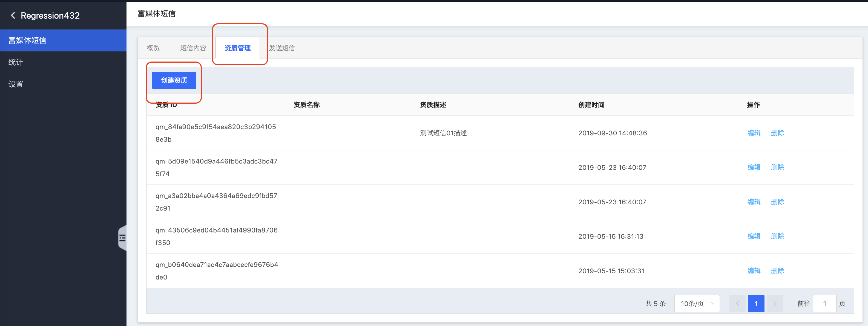Image resolution: width=868 pixels, height=326 pixels.
Task: Edit the qm_5d09e154 qualification row
Action: click(754, 167)
